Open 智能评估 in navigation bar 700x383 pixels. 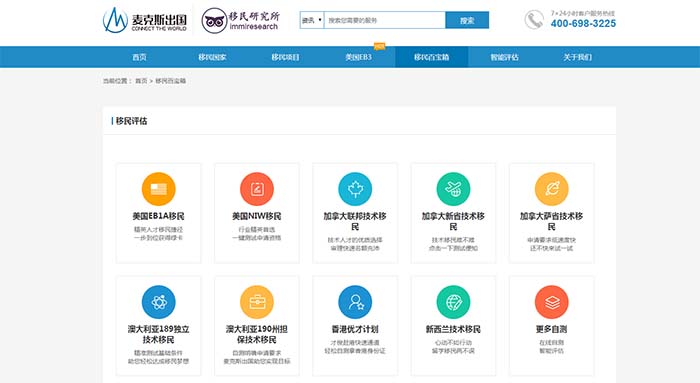[504, 57]
